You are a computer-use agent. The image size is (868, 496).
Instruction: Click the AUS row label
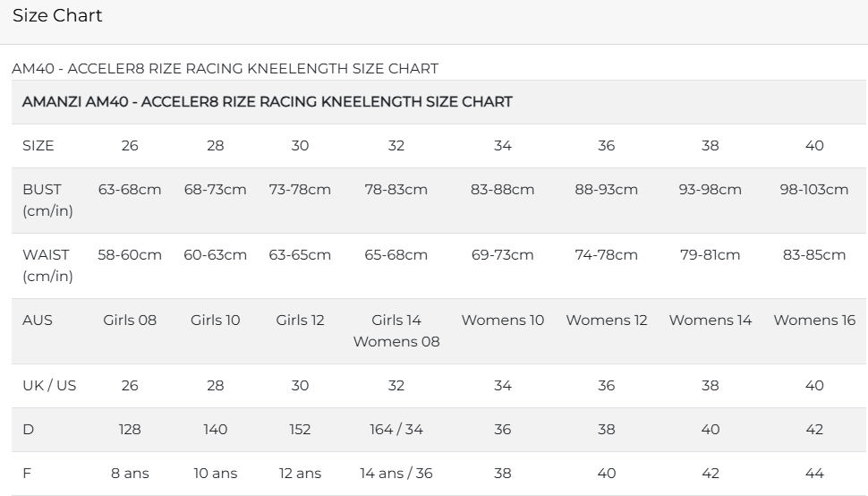pyautogui.click(x=37, y=320)
